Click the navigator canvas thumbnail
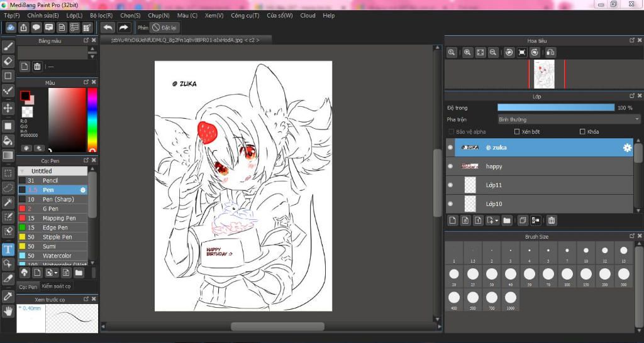Screen dimensions: 644x343 tap(544, 74)
